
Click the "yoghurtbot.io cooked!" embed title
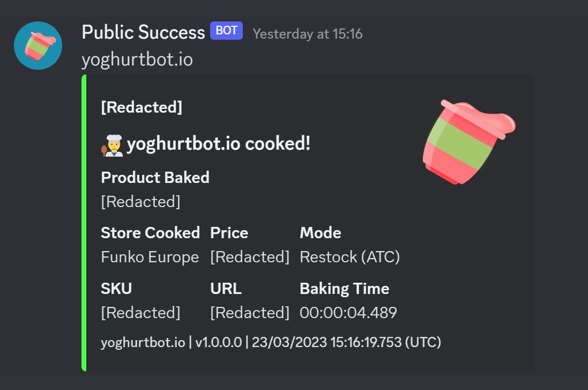coord(218,144)
